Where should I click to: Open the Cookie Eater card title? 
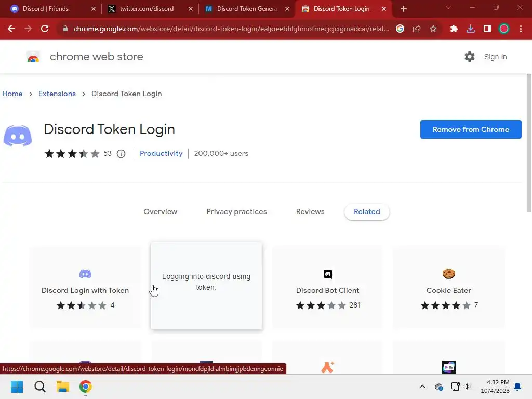click(x=448, y=290)
